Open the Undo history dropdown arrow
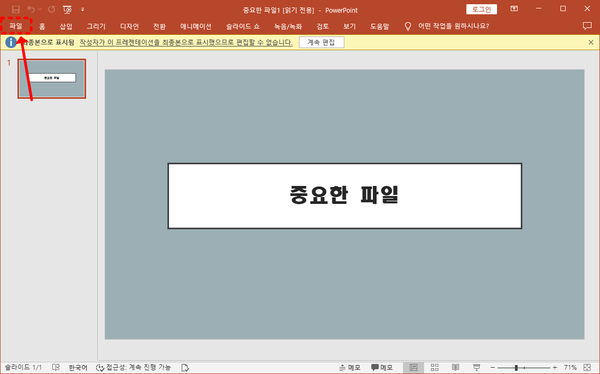Viewport: 600px width, 374px height. (x=40, y=10)
